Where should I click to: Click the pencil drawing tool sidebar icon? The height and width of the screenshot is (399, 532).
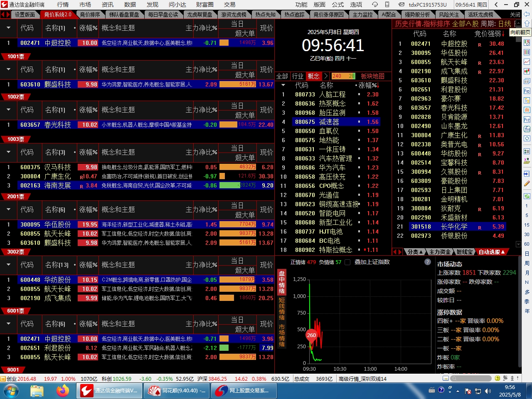tap(527, 183)
